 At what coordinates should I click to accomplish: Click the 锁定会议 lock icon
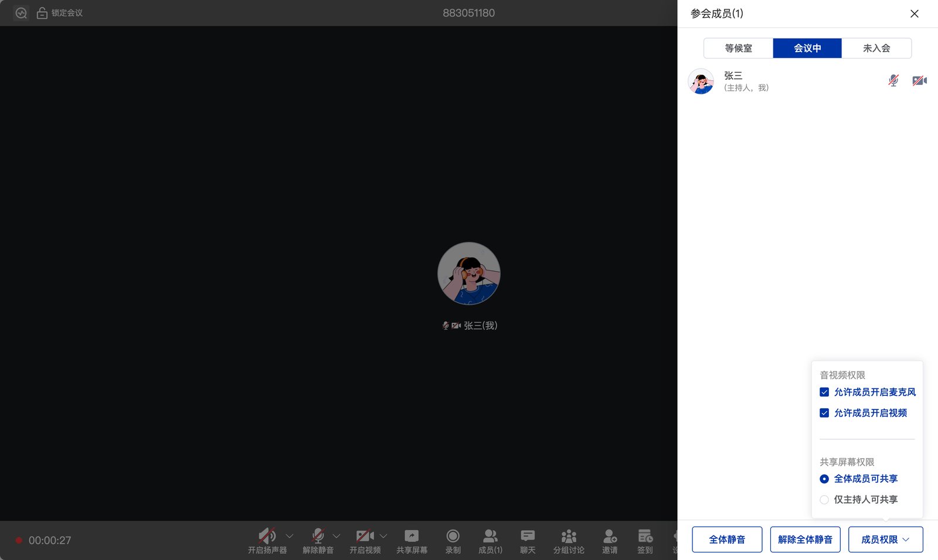(x=42, y=13)
